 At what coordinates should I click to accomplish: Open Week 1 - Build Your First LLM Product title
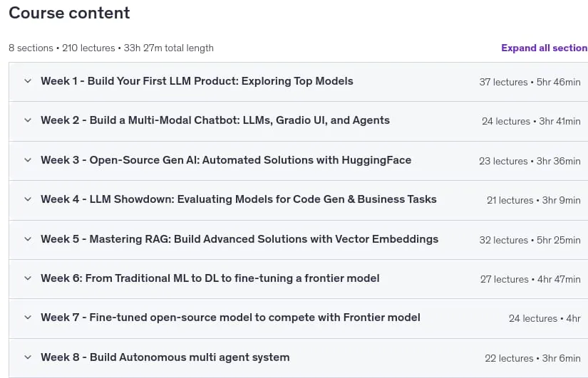[197, 81]
